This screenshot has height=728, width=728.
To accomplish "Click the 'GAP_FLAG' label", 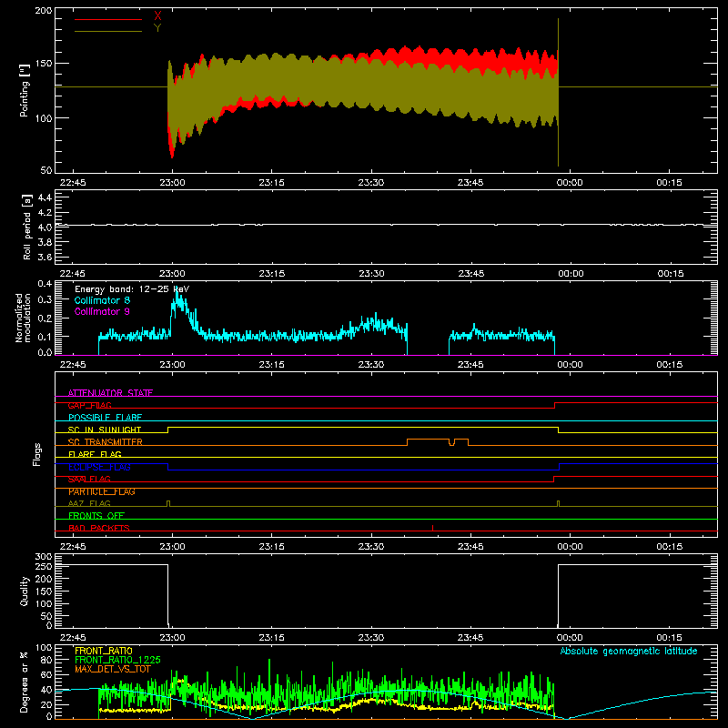I will pos(89,405).
